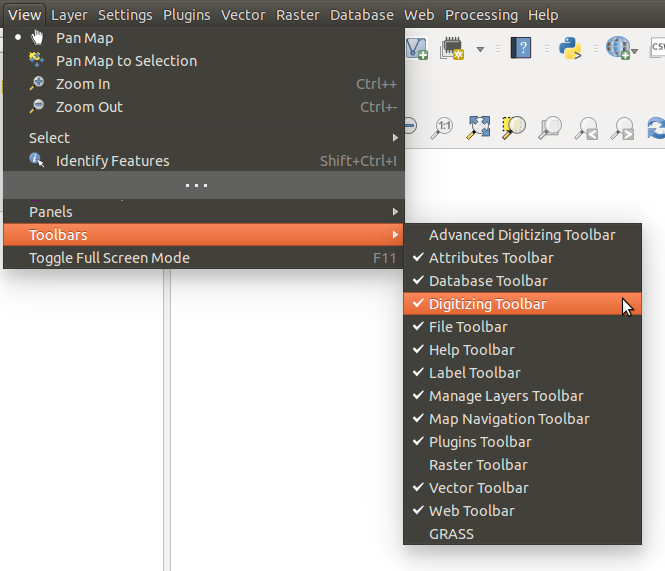The height and width of the screenshot is (571, 665).
Task: Click Zoom to Selection icon
Action: pyautogui.click(x=514, y=127)
